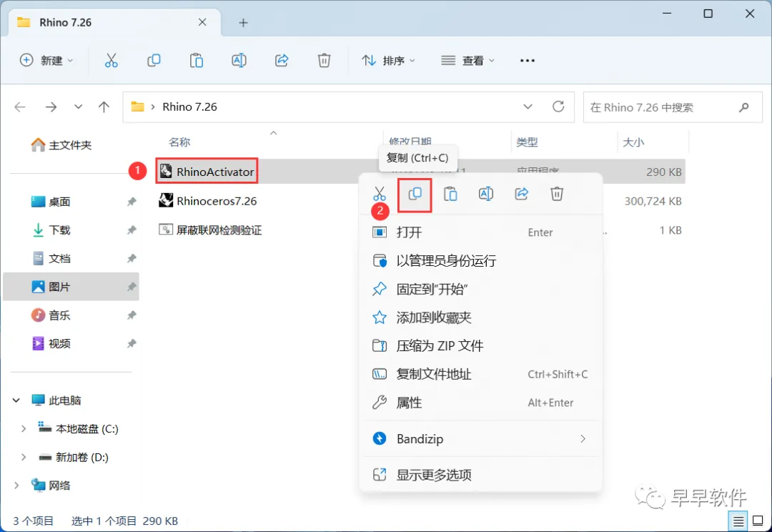Screen dimensions: 772x532
Task: Go up one folder level with the up arrow
Action: click(x=104, y=107)
